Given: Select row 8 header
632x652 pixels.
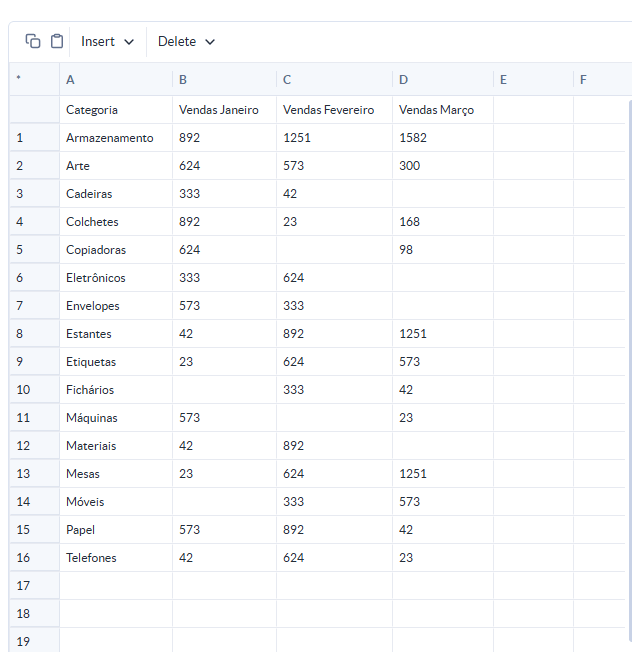Looking at the screenshot, I should tap(34, 334).
